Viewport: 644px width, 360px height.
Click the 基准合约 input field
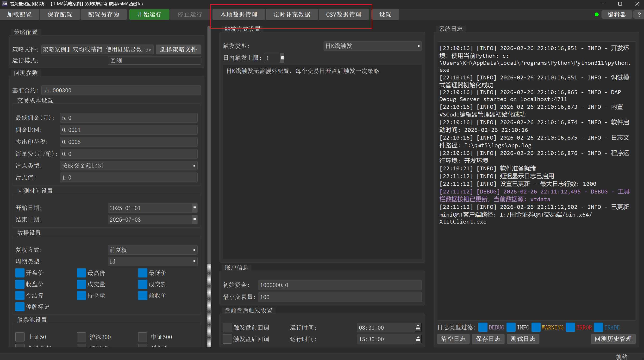coord(121,90)
